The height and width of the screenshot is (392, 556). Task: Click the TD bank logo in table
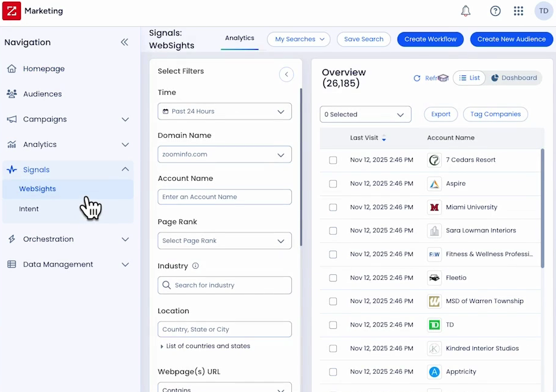(x=434, y=325)
